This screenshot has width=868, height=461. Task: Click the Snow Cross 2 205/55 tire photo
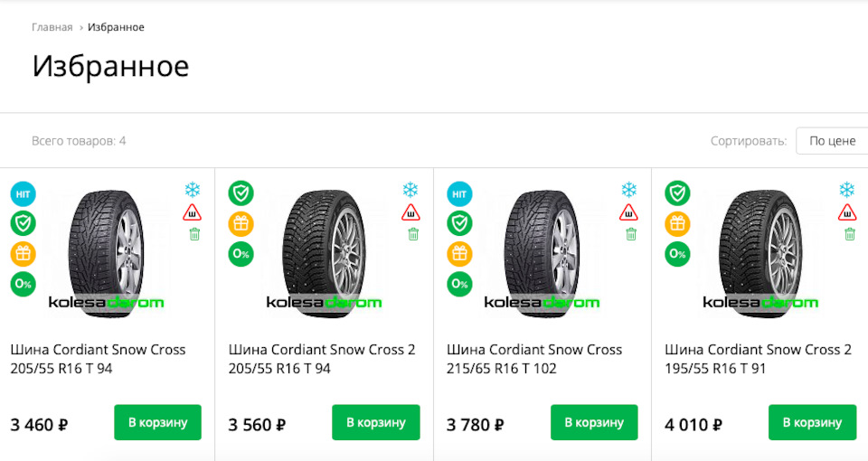pyautogui.click(x=325, y=249)
